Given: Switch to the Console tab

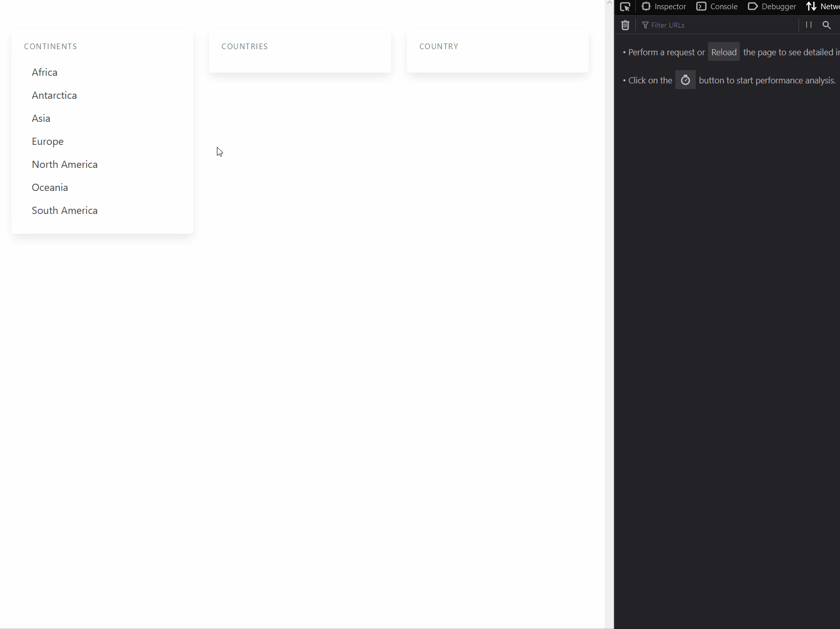Looking at the screenshot, I should tap(717, 7).
